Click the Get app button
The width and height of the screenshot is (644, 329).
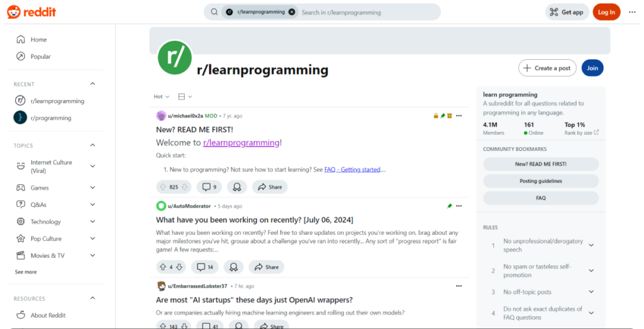567,12
